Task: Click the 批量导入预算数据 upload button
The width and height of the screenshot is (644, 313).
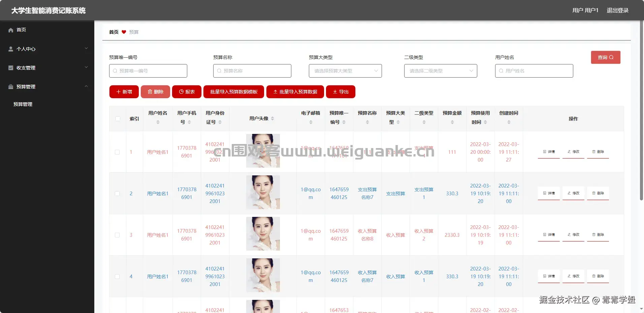Action: coord(295,92)
